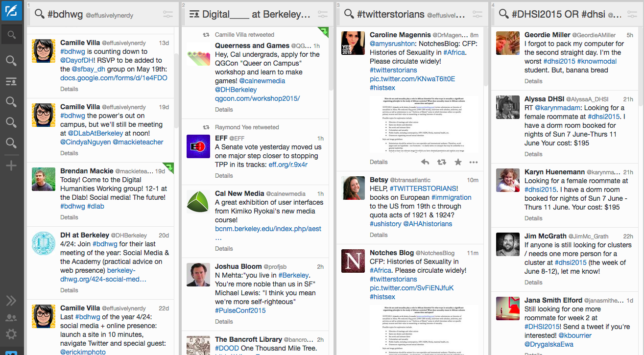Open the Cal New Media avatar
Viewport: 644px width, 355px height.
click(x=198, y=202)
